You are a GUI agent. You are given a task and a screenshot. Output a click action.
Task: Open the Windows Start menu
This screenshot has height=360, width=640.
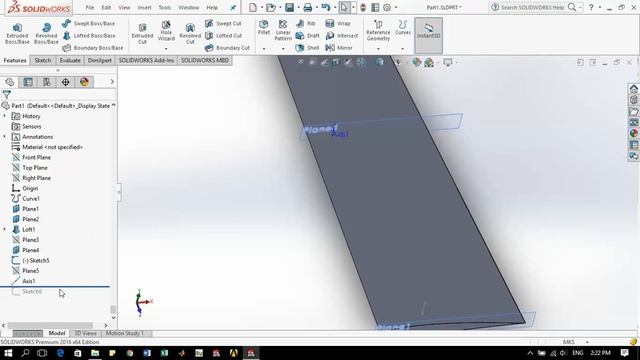click(8, 353)
